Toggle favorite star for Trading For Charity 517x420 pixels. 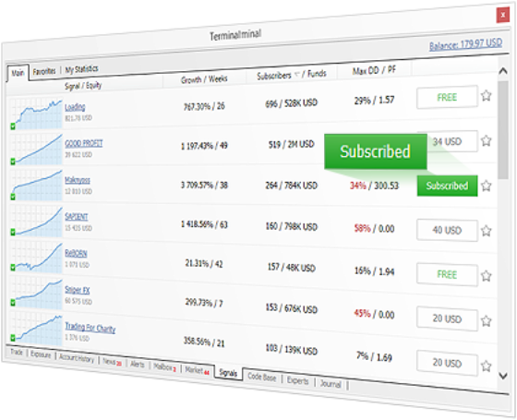(486, 366)
